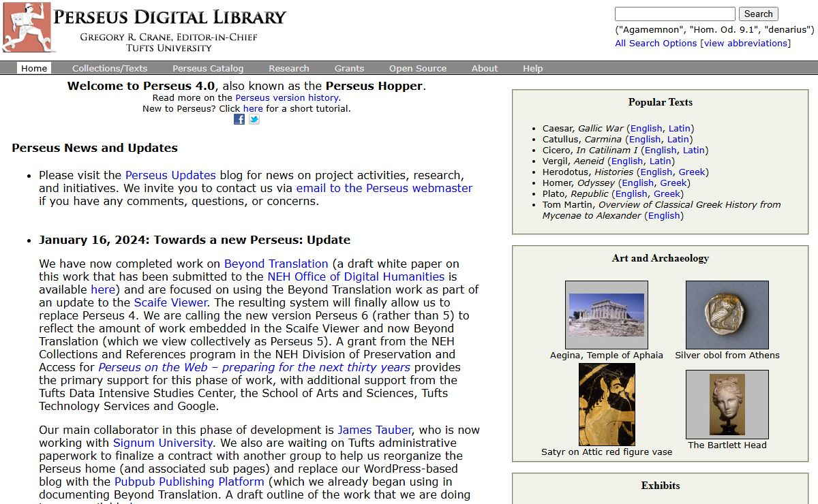Follow the short tutorial 'here' link

pos(253,108)
